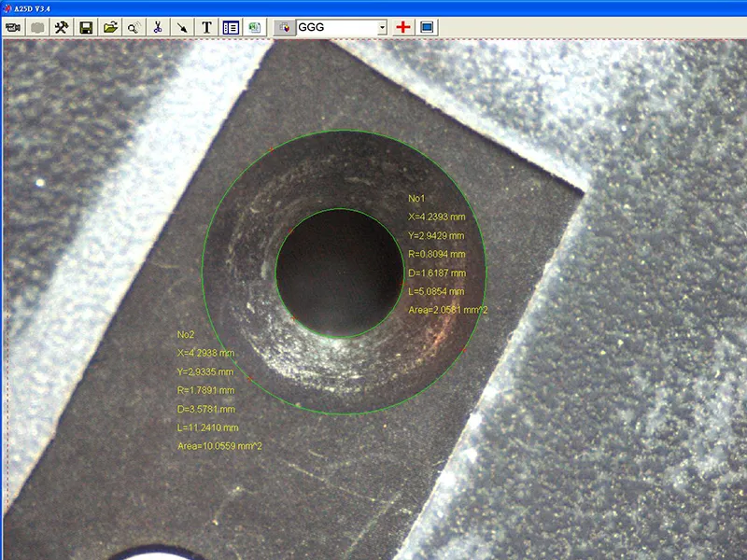Toggle the blue full-screen view button
This screenshot has width=747, height=560.
pos(427,28)
